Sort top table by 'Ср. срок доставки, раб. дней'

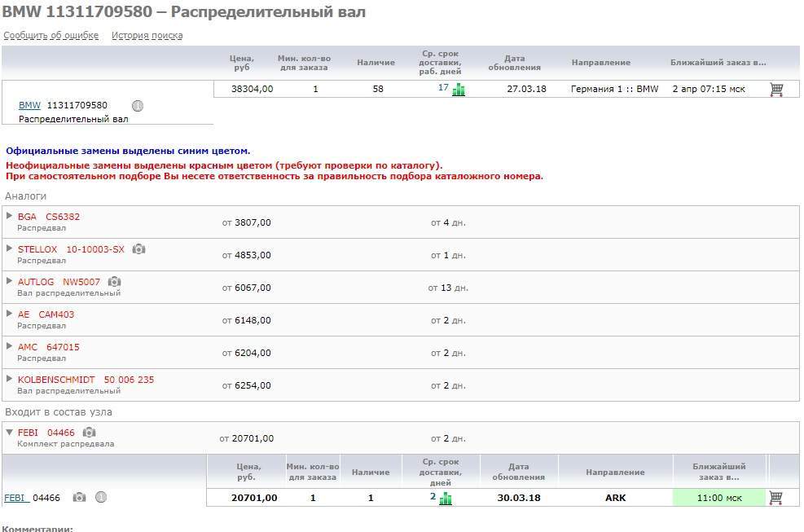(440, 63)
